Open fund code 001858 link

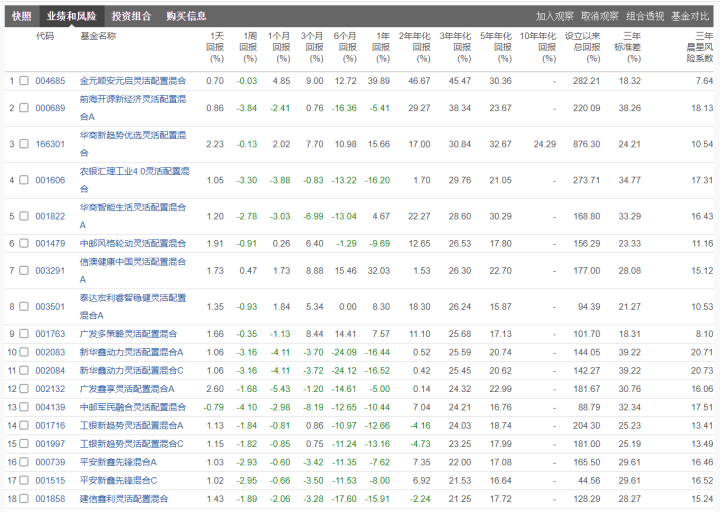[x=50, y=499]
